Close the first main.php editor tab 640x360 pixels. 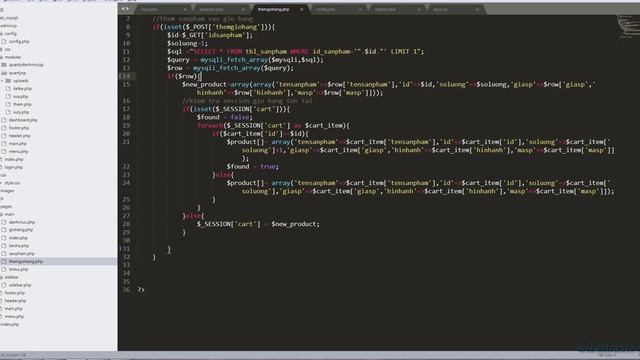coord(185,9)
